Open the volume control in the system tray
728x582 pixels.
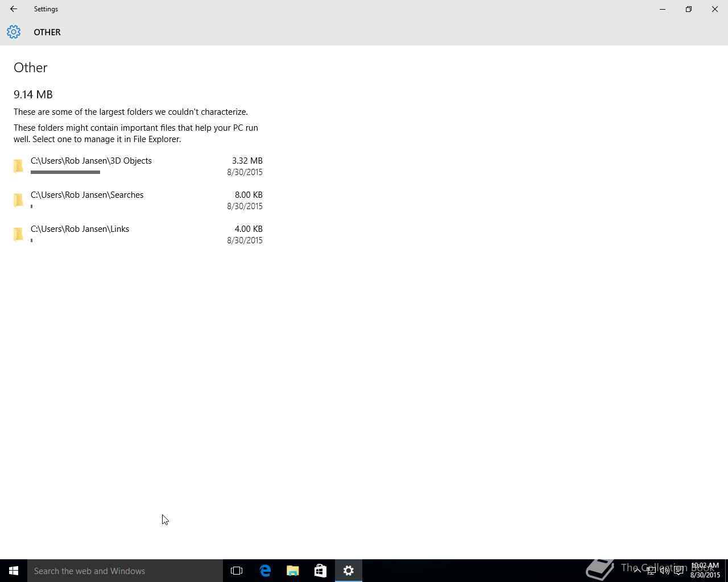pos(665,571)
